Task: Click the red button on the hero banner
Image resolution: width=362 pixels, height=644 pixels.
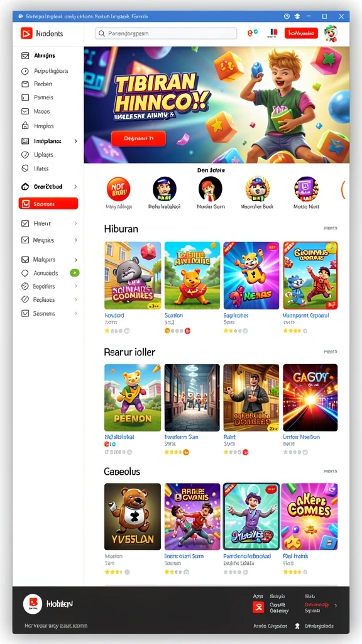Action: coord(138,139)
